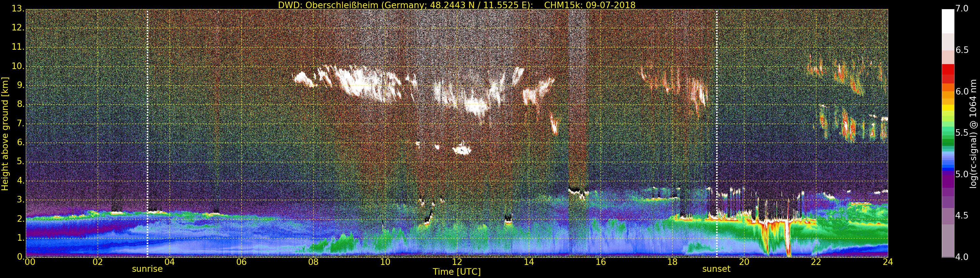Click the x-axis tick label '00'
Screen dimensions: 980x278
[x=30, y=262]
